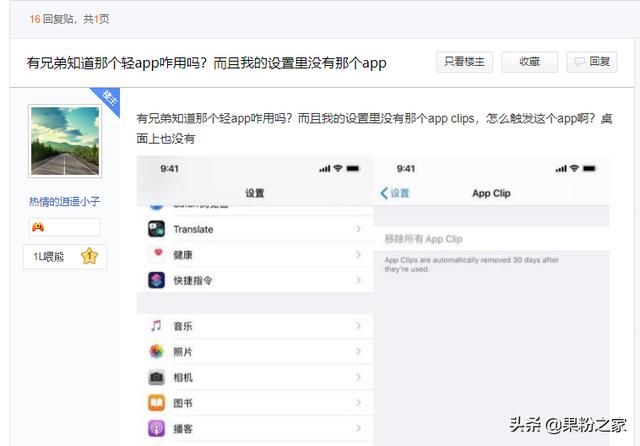Click the right phone battery icon

(589, 168)
